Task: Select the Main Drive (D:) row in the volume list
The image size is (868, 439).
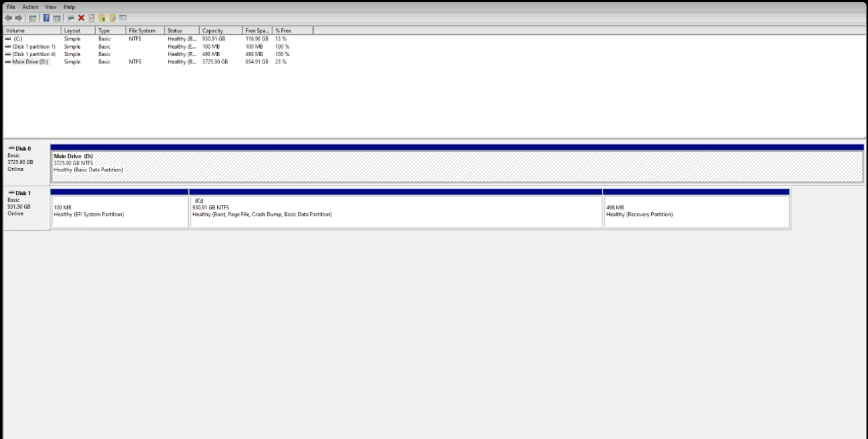Action: click(30, 62)
